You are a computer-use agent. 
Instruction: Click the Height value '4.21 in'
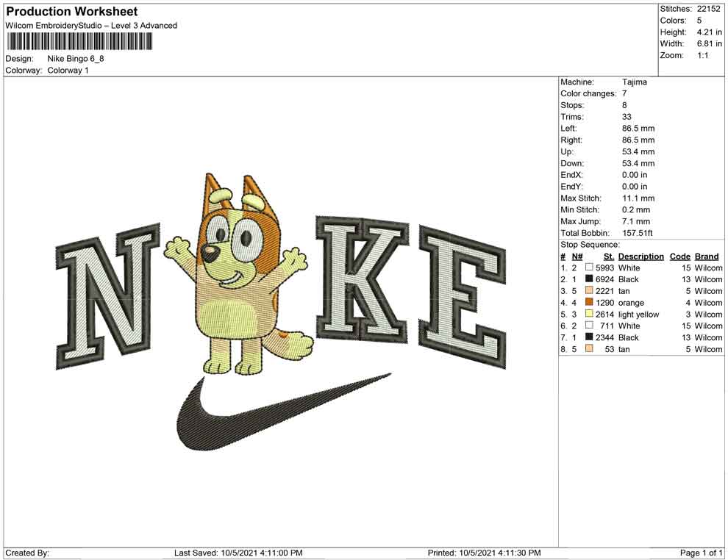pyautogui.click(x=710, y=32)
